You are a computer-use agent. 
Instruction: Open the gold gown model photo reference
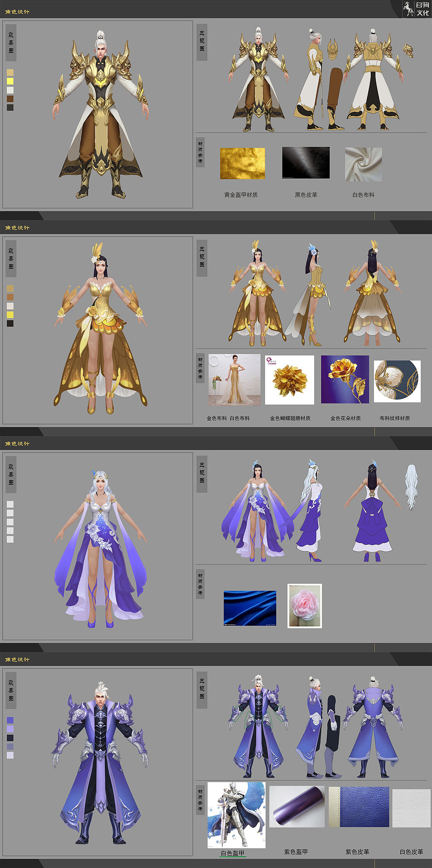(x=234, y=380)
